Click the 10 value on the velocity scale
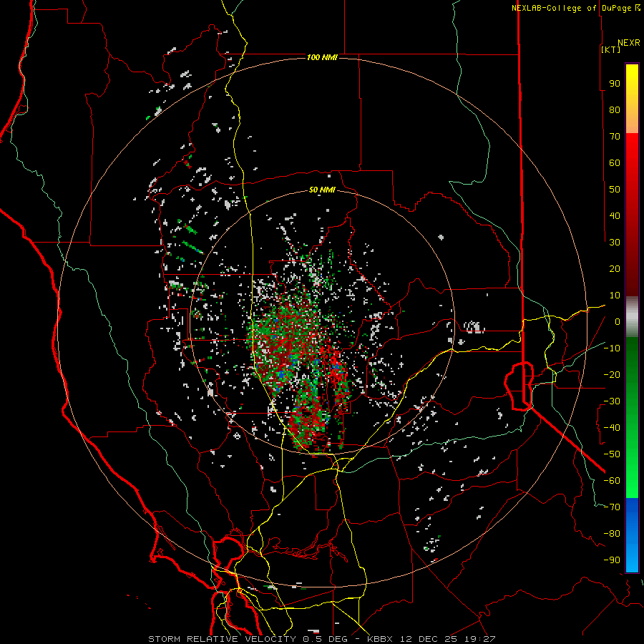This screenshot has height=644, width=644. (x=615, y=296)
